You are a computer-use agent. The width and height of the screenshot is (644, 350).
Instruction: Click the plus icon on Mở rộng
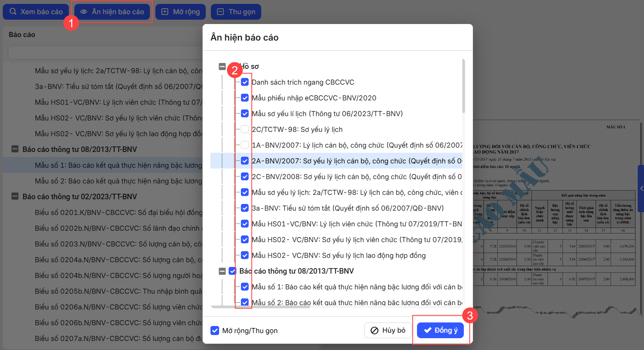tap(165, 12)
